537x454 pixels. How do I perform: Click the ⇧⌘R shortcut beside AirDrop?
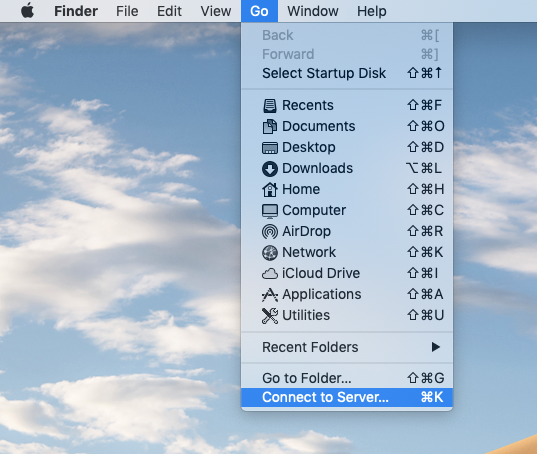pyautogui.click(x=425, y=231)
